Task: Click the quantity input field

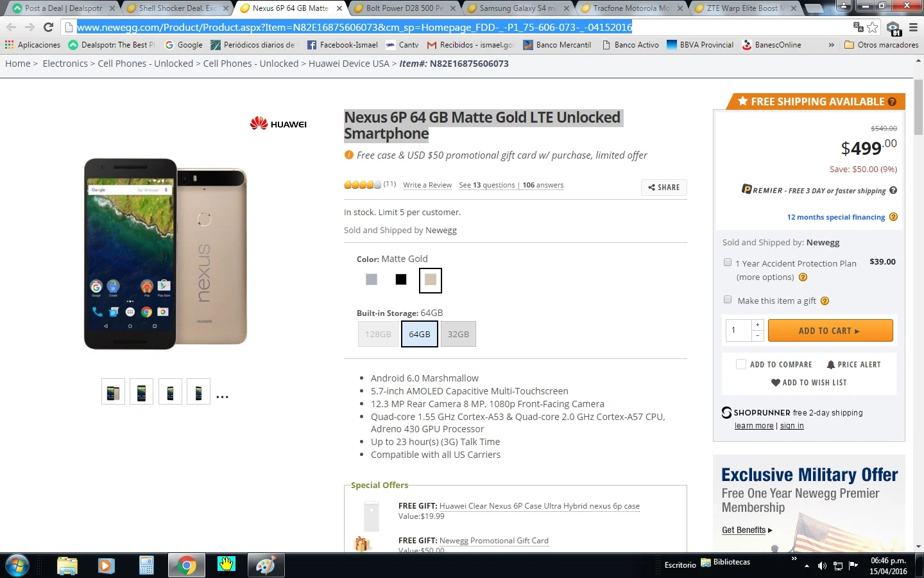Action: (738, 330)
